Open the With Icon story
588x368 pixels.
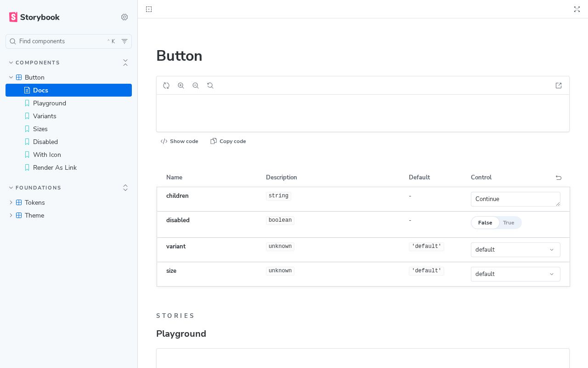(x=68, y=155)
